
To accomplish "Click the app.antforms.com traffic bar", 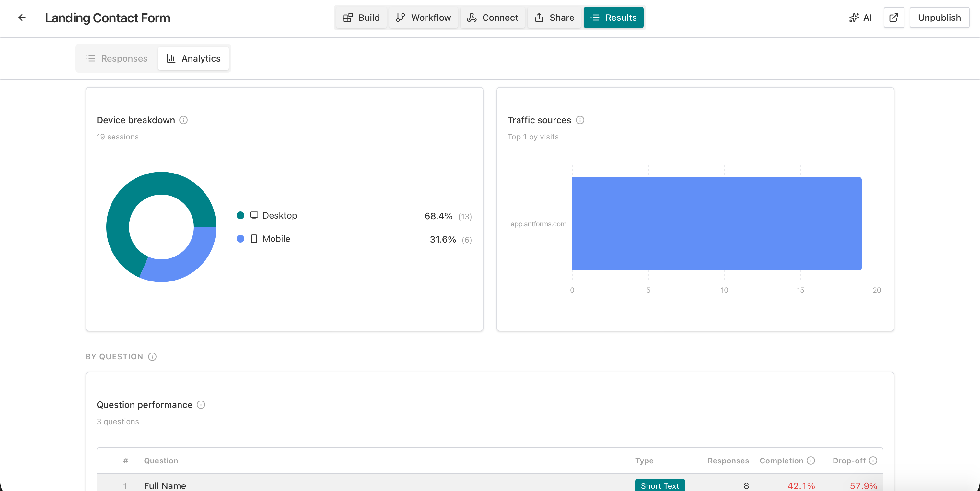I will click(x=716, y=224).
